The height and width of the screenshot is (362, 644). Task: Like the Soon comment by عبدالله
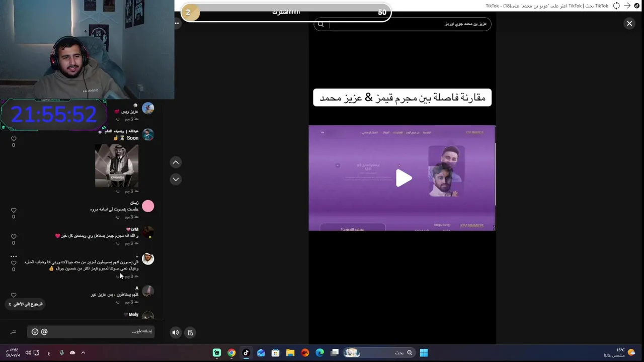[x=14, y=139]
